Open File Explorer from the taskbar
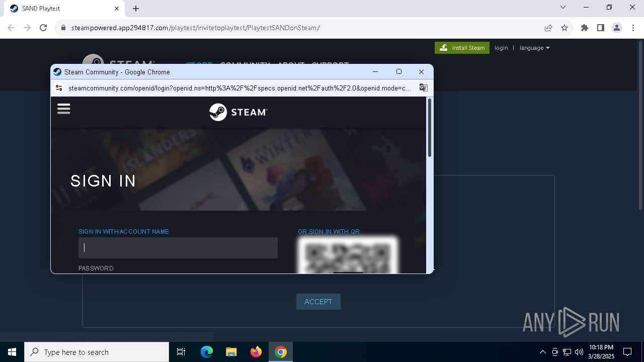 [x=231, y=352]
